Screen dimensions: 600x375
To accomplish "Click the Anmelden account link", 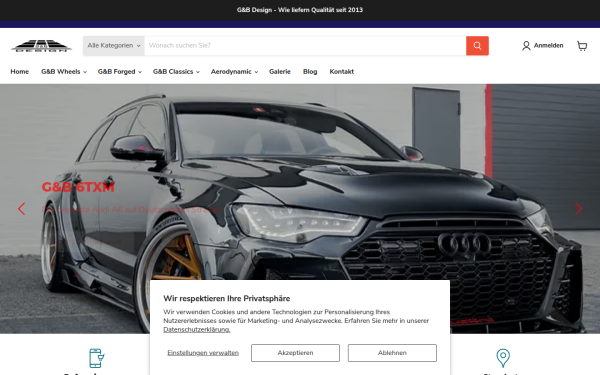I will tap(543, 46).
